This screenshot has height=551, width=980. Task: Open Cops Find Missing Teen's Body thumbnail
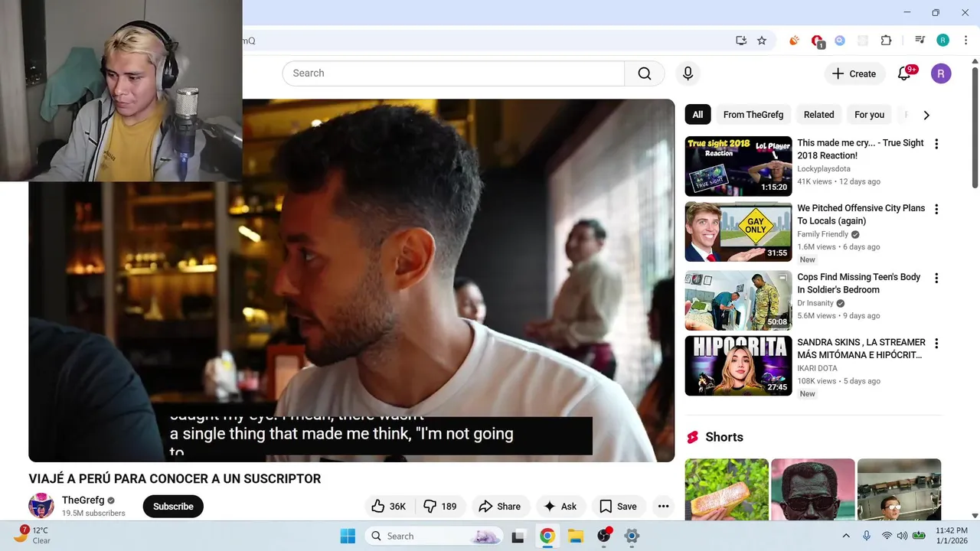pyautogui.click(x=738, y=300)
